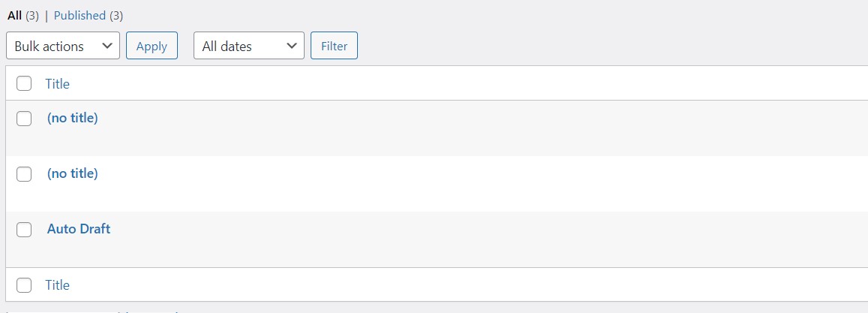
Task: Sort by the Title header column
Action: point(57,83)
